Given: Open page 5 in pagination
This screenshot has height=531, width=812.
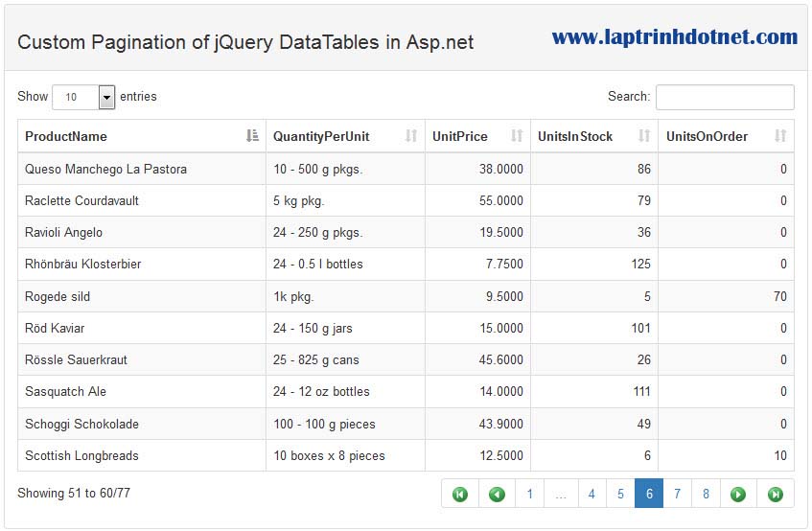Looking at the screenshot, I should (x=620, y=495).
